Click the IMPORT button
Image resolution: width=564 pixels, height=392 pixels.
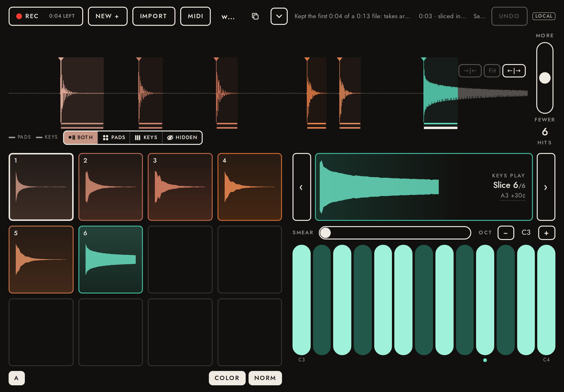154,16
